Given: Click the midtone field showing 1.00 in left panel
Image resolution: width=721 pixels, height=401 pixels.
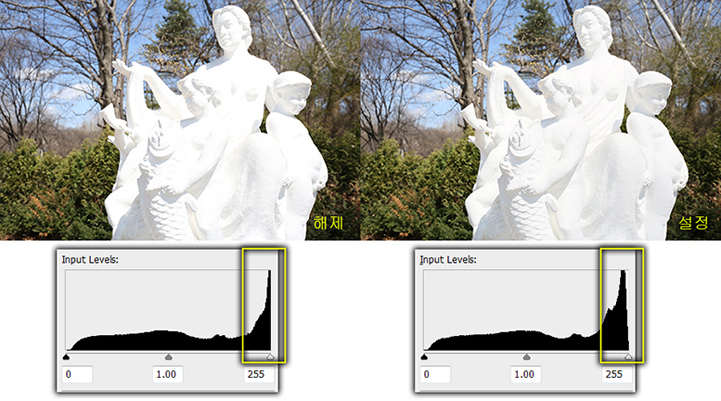Looking at the screenshot, I should pyautogui.click(x=168, y=374).
